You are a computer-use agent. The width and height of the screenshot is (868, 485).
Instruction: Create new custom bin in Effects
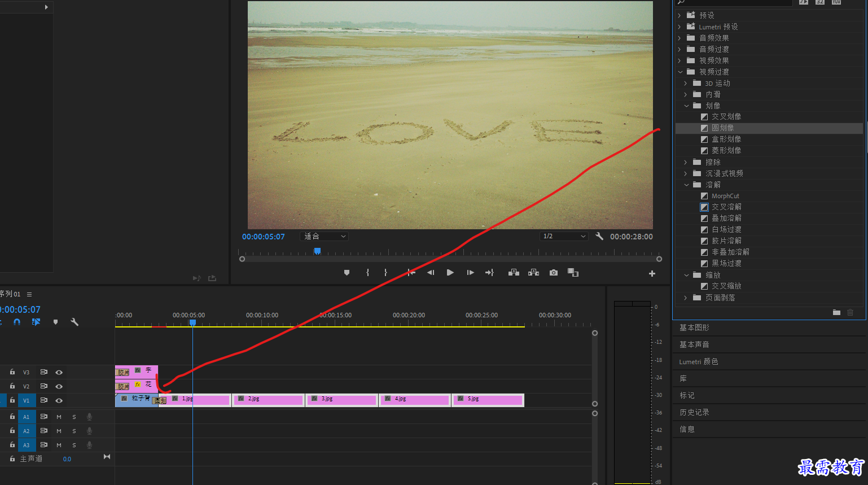click(836, 312)
